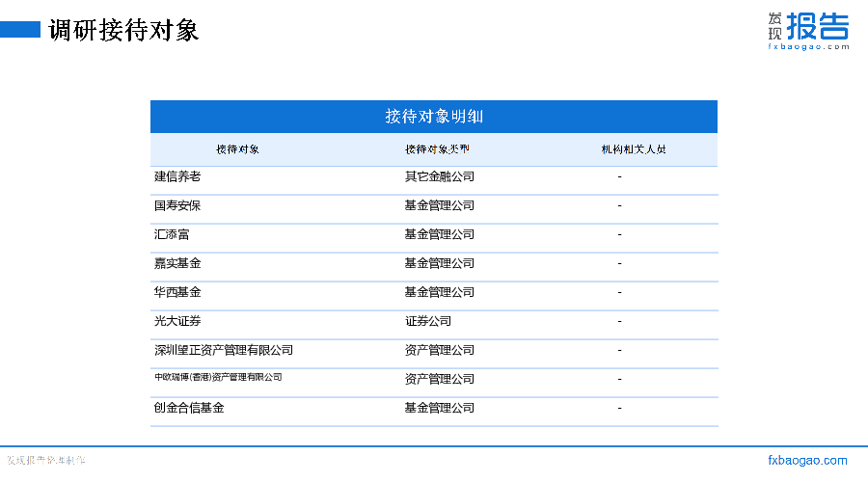Screen dimensions: 868x482
Task: Click 资产管理公司 in 中欧瑞博 row
Action: pyautogui.click(x=440, y=379)
